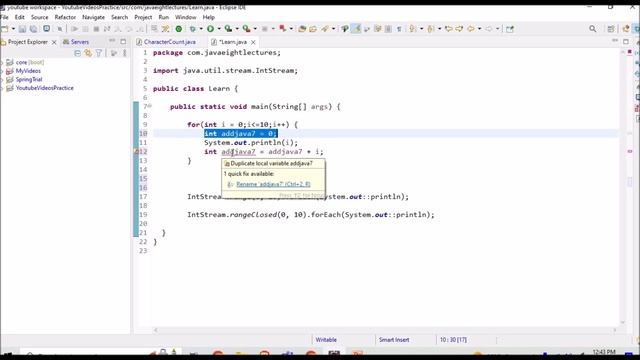Click the Save icon in toolbar
This screenshot has width=640, height=360.
coord(22,29)
